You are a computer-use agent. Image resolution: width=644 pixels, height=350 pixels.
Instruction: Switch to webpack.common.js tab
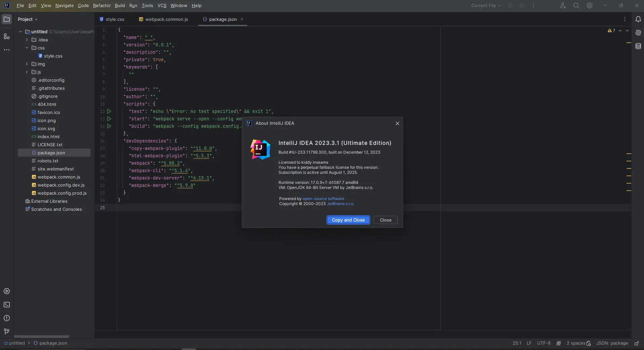pyautogui.click(x=164, y=19)
